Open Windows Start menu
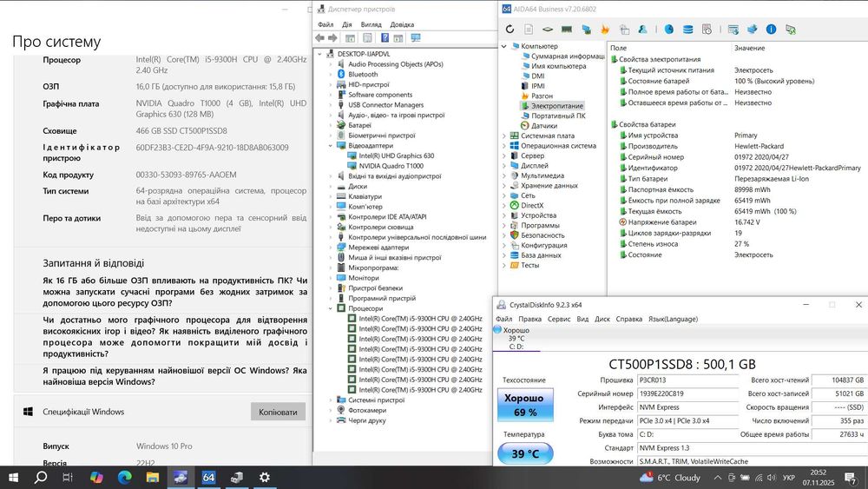Image resolution: width=868 pixels, height=489 pixels. (13, 478)
